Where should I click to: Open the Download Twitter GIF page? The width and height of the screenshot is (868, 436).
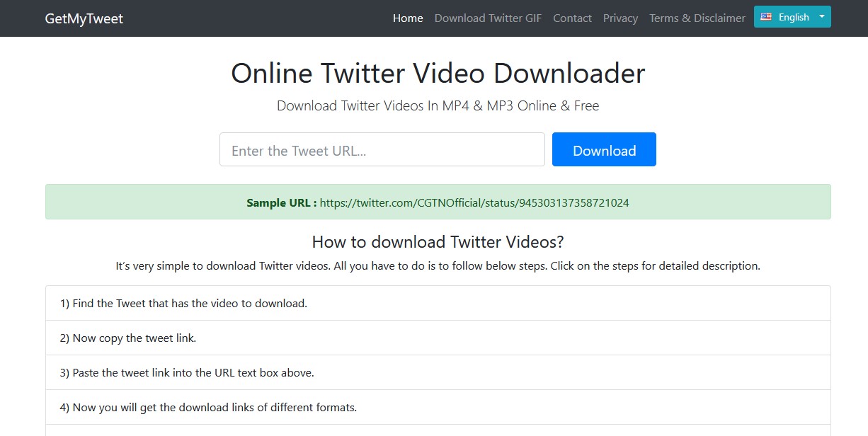488,18
